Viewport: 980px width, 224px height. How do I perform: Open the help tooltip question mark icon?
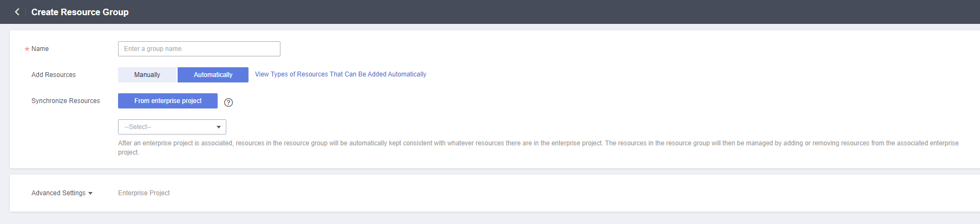(x=228, y=103)
